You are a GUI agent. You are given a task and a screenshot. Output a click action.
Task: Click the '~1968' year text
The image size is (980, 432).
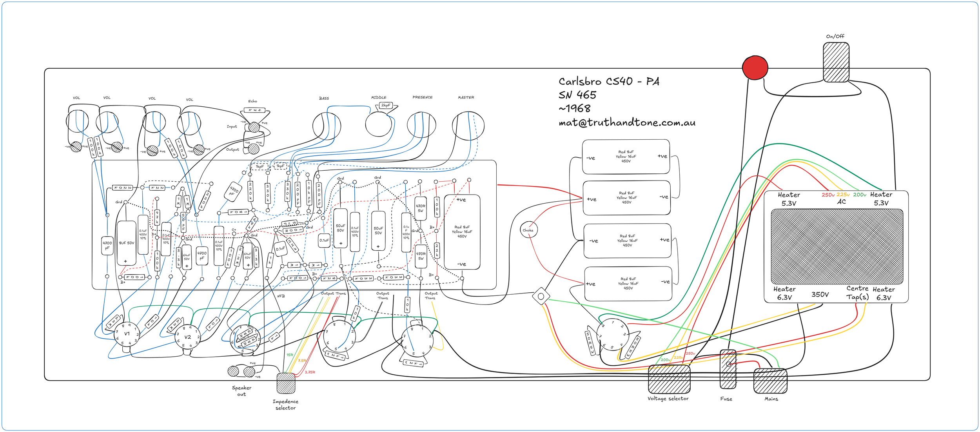(x=575, y=108)
